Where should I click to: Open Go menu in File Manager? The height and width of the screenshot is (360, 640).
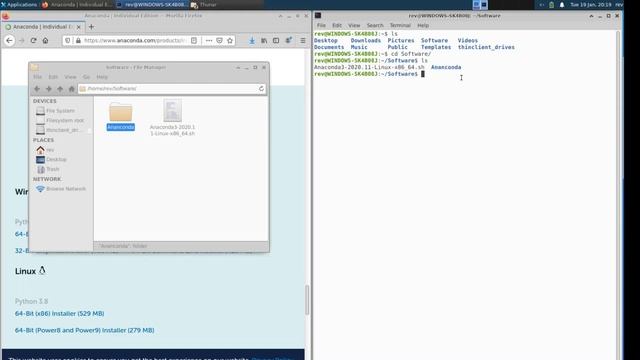[86, 77]
